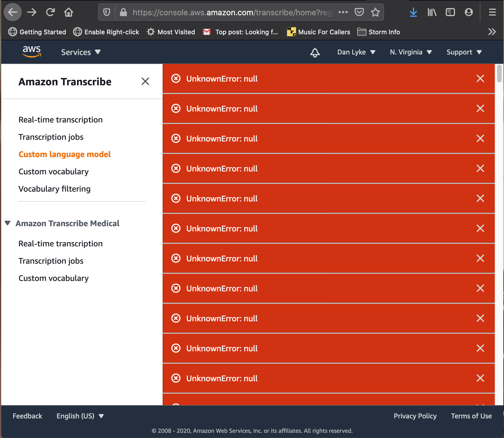Click the page vertical scrollbar thumb

(499, 74)
